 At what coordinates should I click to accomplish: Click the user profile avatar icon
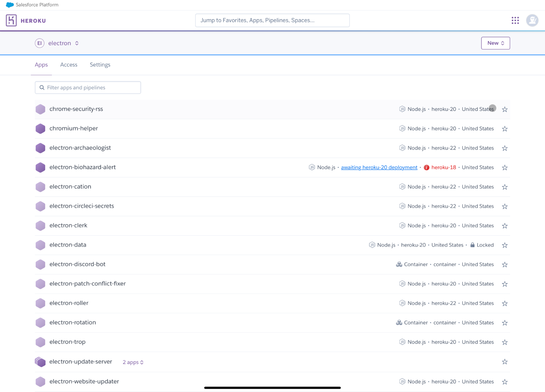pos(532,20)
